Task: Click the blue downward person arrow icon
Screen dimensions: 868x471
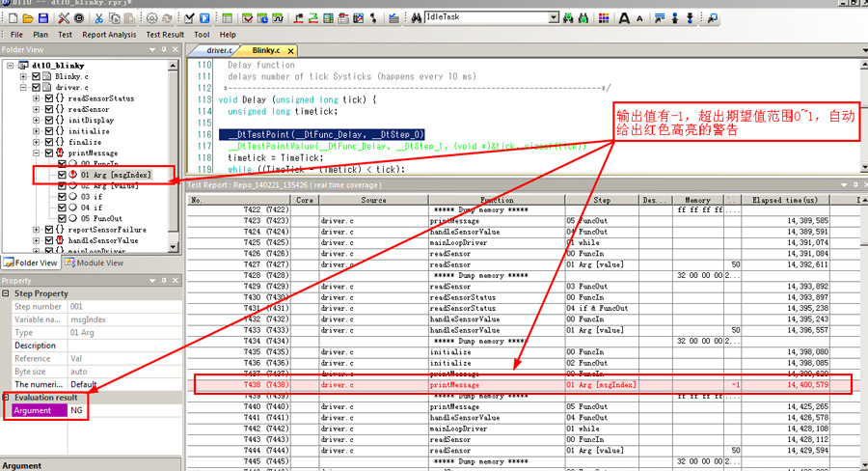Action: (x=690, y=18)
